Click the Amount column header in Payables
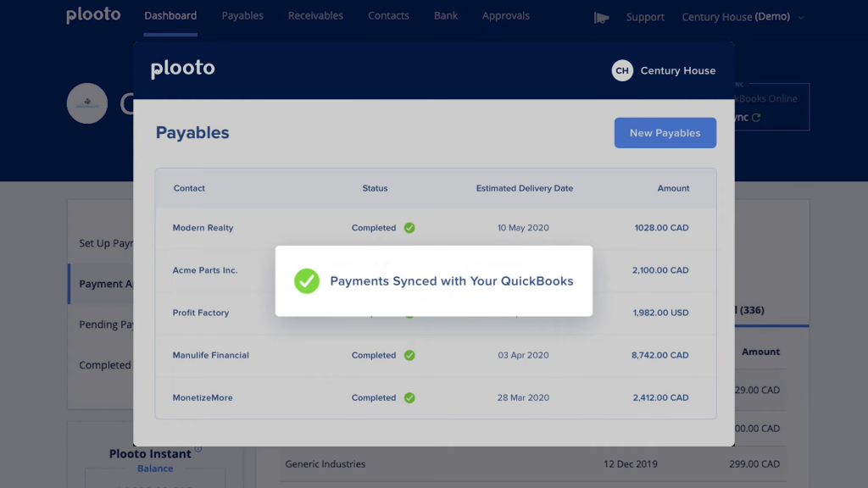The image size is (868, 488). point(673,188)
